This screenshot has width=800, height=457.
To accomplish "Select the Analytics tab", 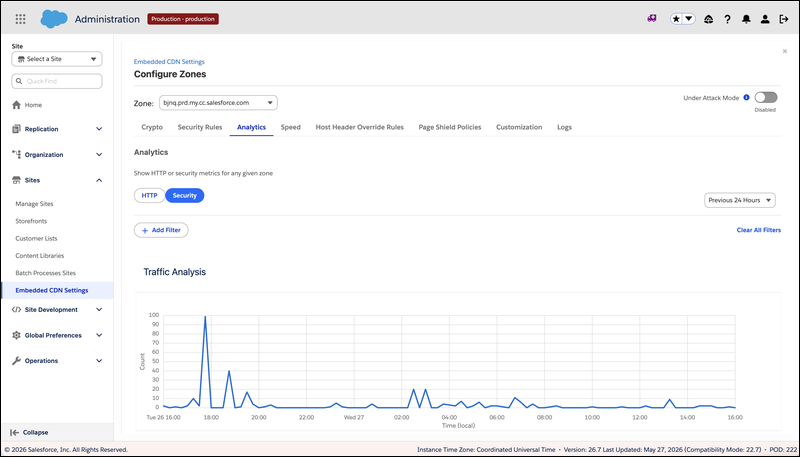I will [x=252, y=127].
